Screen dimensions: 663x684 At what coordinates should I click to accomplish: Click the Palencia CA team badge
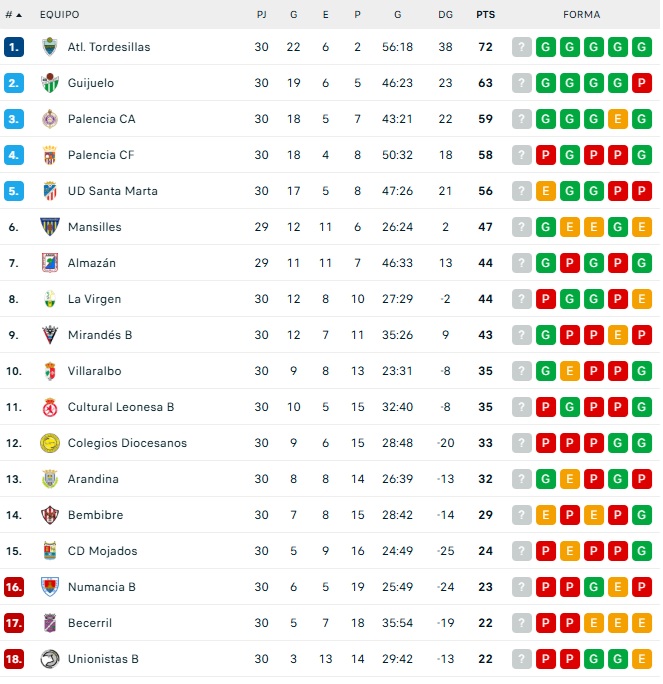(49, 119)
